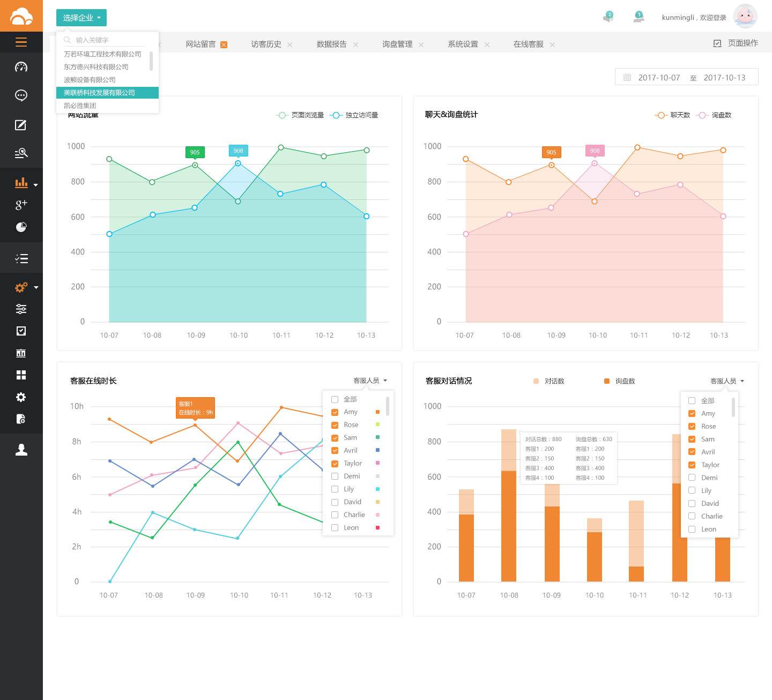Check Leon in online duration filter
This screenshot has width=772, height=700.
click(x=335, y=528)
